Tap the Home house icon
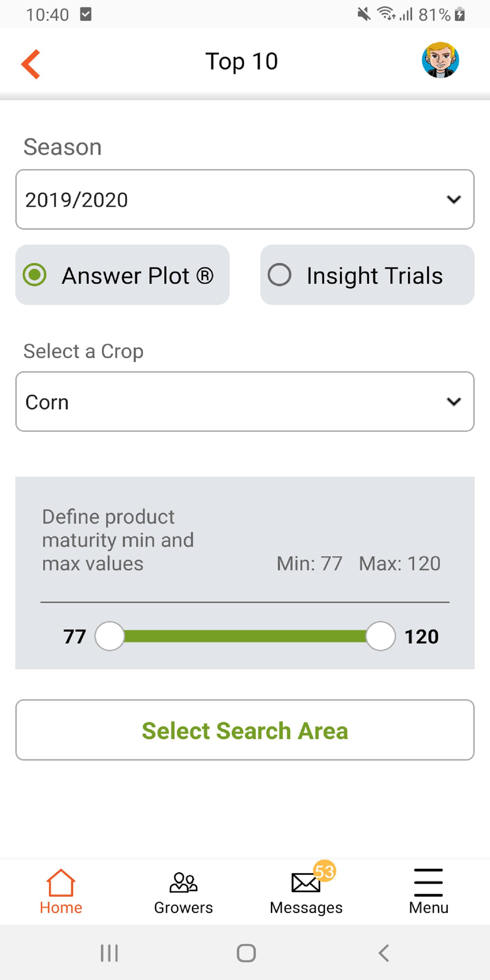The image size is (490, 980). 61,882
